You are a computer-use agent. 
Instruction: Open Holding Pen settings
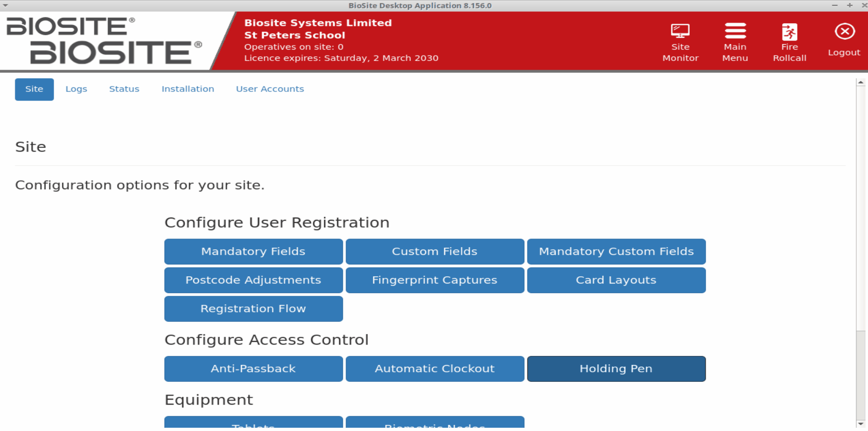coord(616,369)
